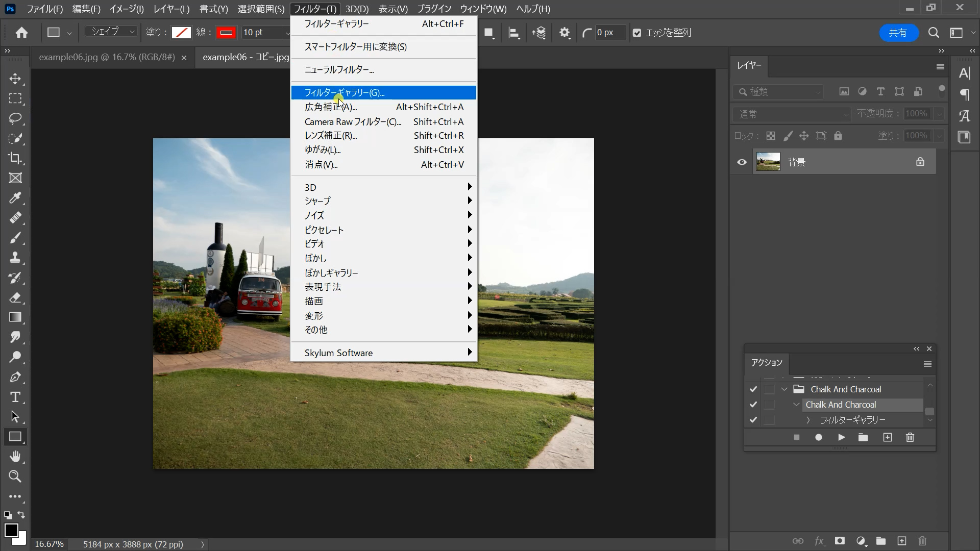The width and height of the screenshot is (980, 551).
Task: Select the Horizontal Type tool
Action: pyautogui.click(x=15, y=397)
